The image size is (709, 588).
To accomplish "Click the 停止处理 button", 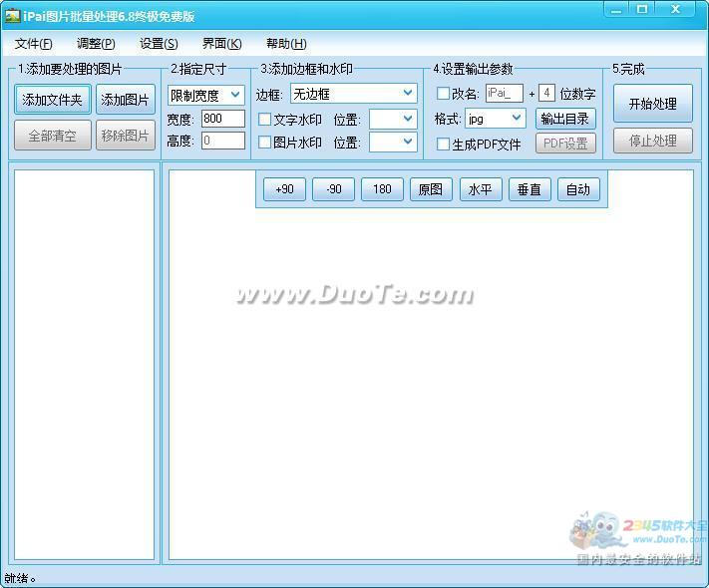I will (653, 141).
